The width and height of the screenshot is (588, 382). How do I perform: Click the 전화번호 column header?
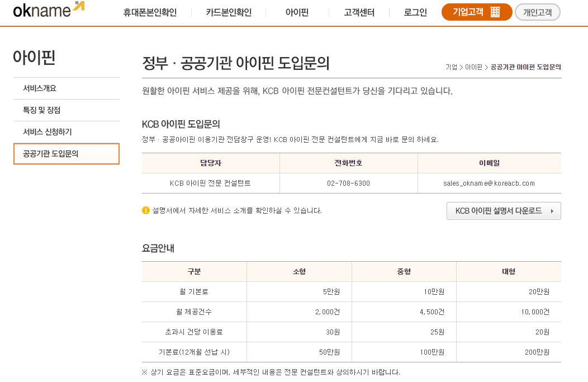pos(348,163)
